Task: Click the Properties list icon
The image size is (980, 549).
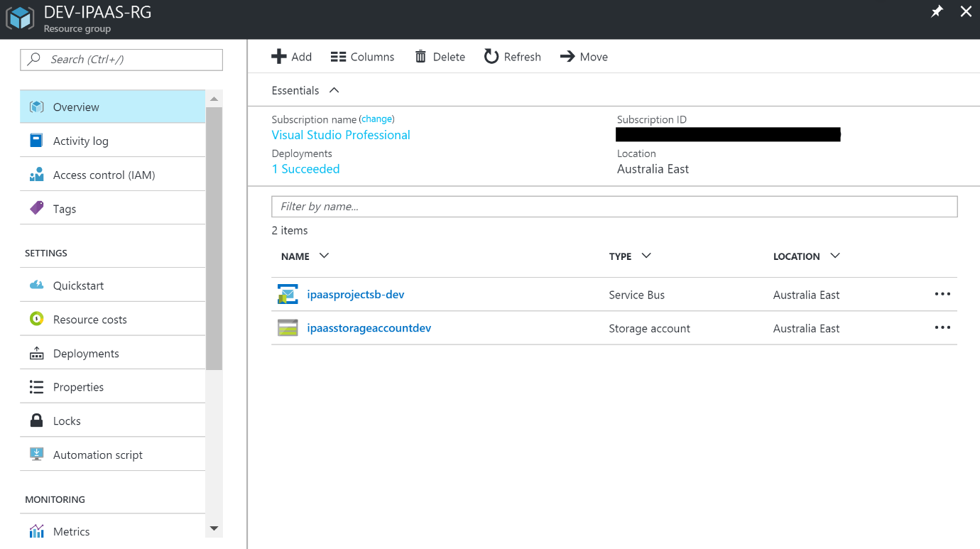Action: pyautogui.click(x=36, y=387)
